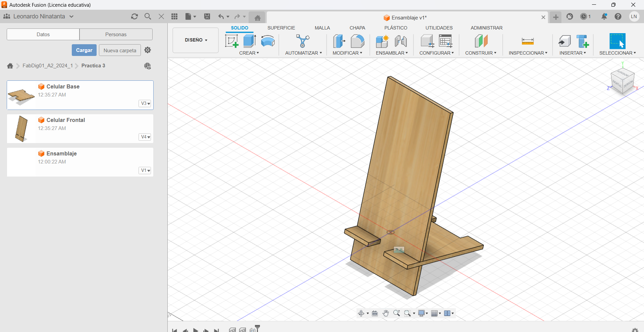Viewport: 644px width, 332px height.
Task: Open the File menu dropdown
Action: pyautogui.click(x=191, y=16)
